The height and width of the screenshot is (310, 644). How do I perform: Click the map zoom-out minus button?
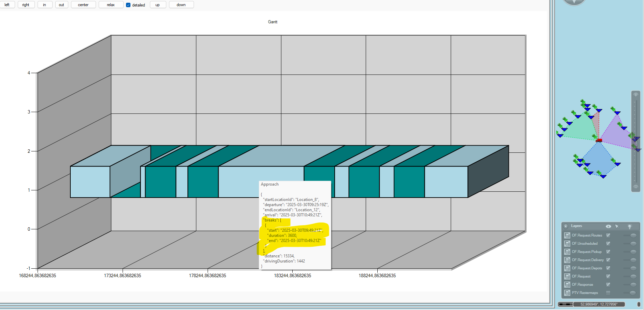point(635,187)
